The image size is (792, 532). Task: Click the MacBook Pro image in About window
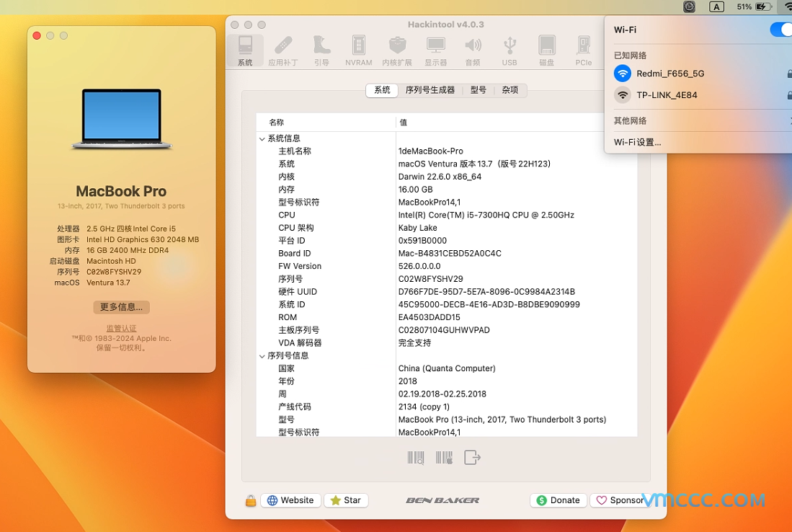coord(122,119)
